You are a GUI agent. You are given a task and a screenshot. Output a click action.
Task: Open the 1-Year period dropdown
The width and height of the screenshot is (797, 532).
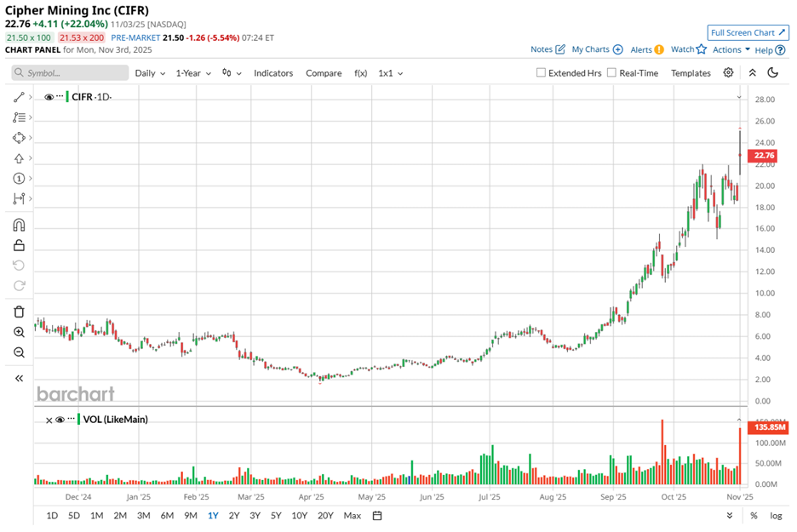click(193, 73)
